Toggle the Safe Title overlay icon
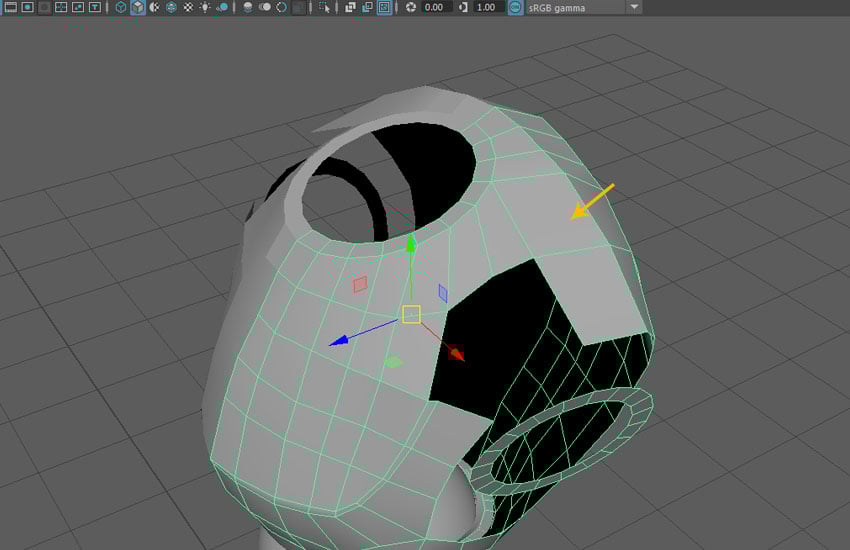Screen dimensions: 850x550 95,7
